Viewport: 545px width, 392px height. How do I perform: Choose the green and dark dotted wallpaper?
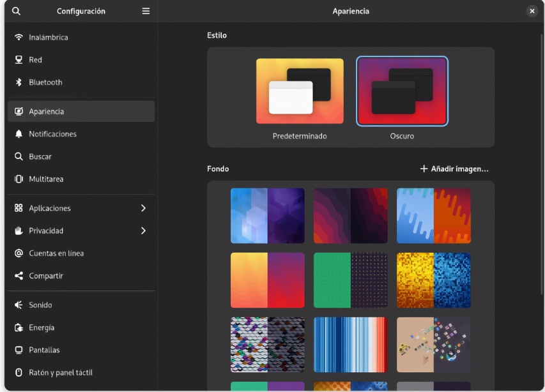point(350,280)
